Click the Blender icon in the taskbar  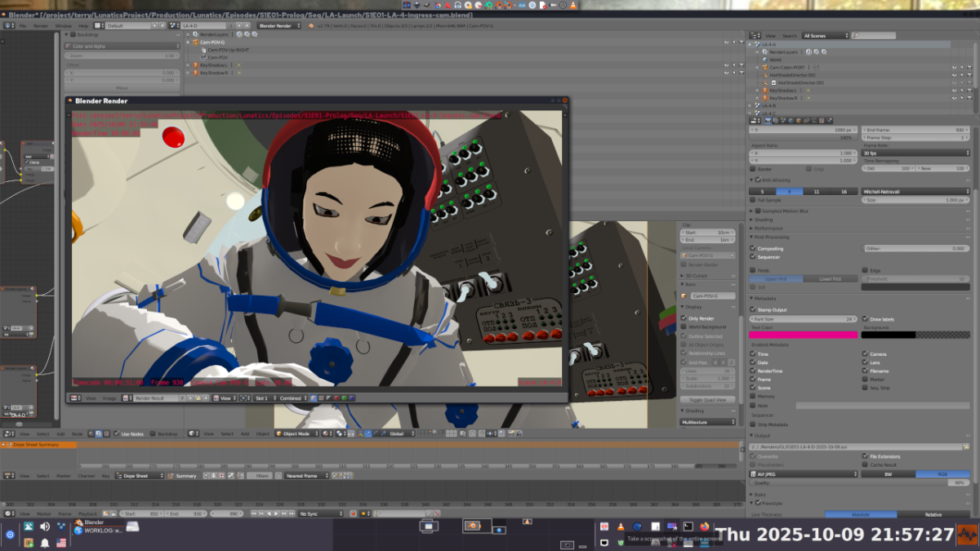pyautogui.click(x=82, y=523)
